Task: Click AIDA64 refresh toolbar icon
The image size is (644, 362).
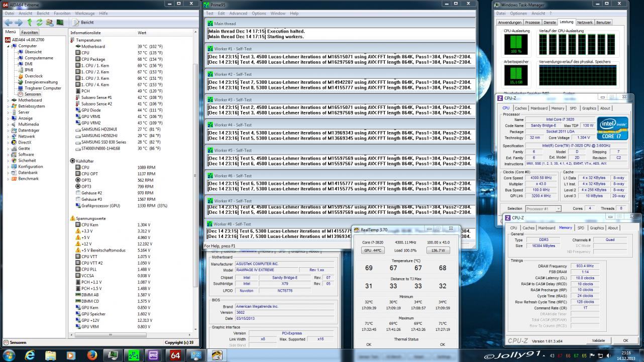Action: 39,23
